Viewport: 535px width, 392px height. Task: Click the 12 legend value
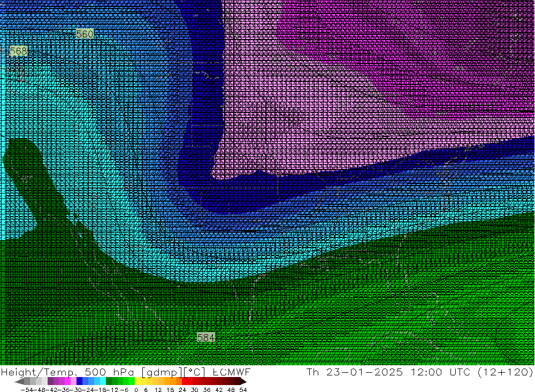(158, 390)
